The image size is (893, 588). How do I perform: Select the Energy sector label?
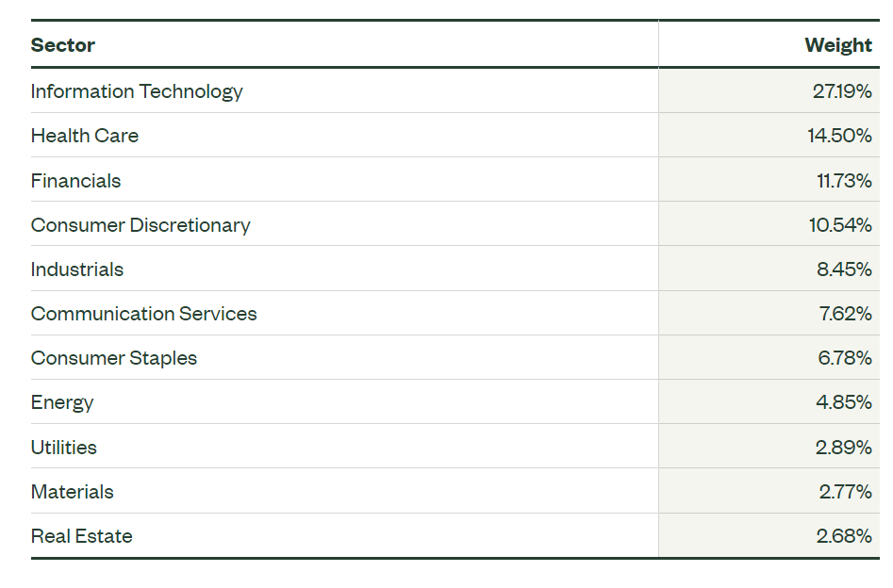coord(62,402)
